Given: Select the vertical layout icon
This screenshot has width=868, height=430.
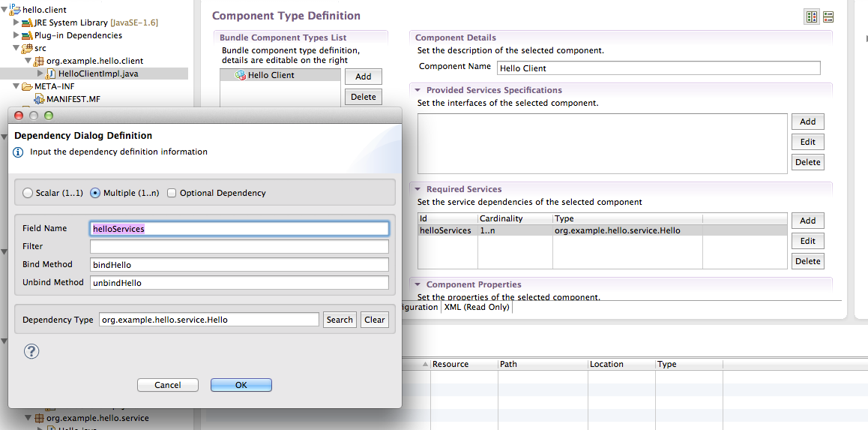Looking at the screenshot, I should [x=828, y=17].
